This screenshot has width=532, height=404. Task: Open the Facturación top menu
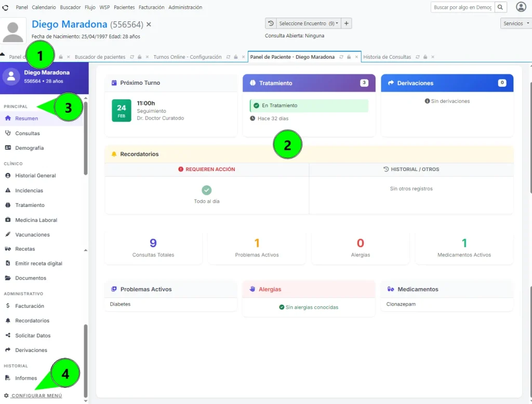(x=151, y=7)
